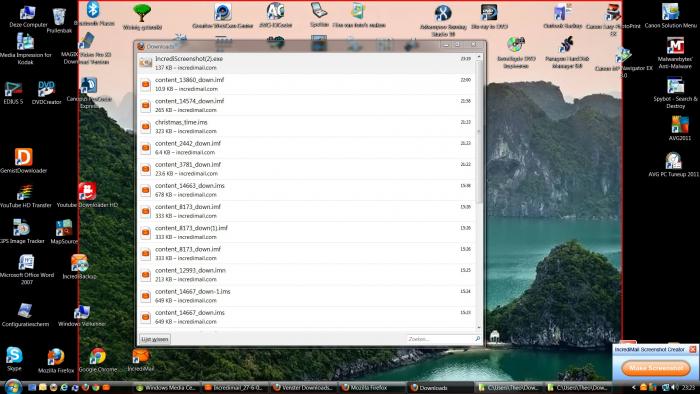Select content_14667_down-1.ims download entry
Image resolution: width=700 pixels, height=394 pixels.
click(306, 296)
